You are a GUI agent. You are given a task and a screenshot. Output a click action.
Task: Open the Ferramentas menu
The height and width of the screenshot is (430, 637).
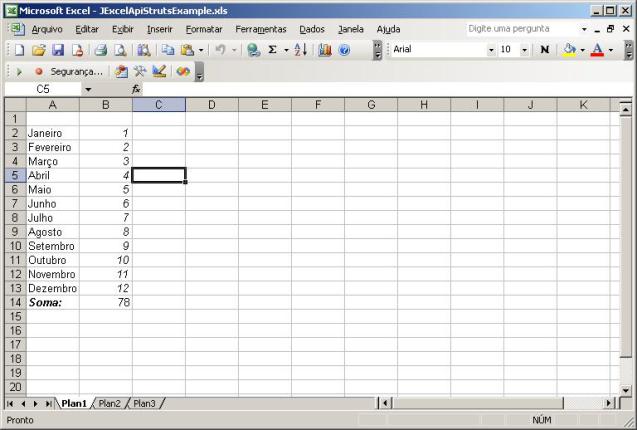click(261, 29)
